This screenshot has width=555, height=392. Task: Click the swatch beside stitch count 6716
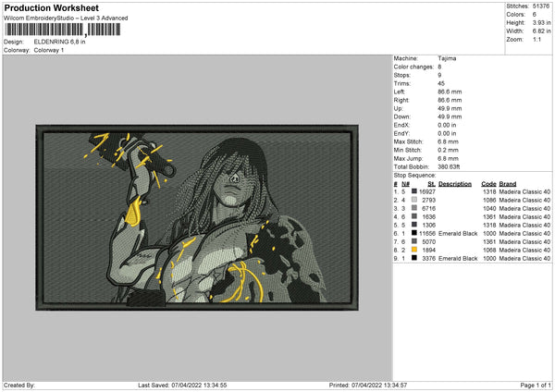click(414, 208)
